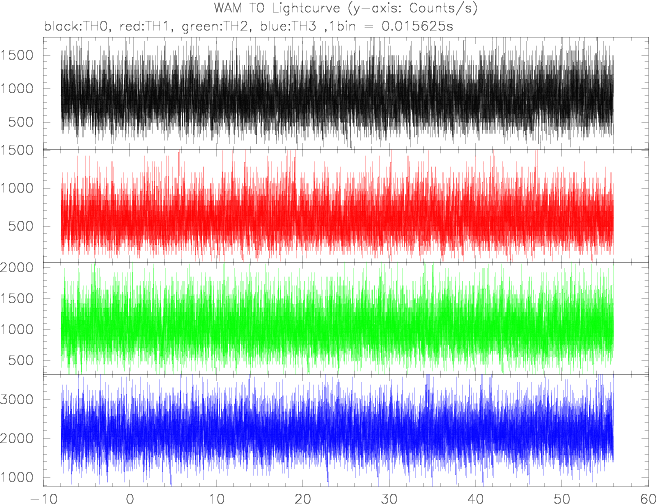
Task: Click the "500" y-axis label of the red panel
Action: click(x=23, y=227)
